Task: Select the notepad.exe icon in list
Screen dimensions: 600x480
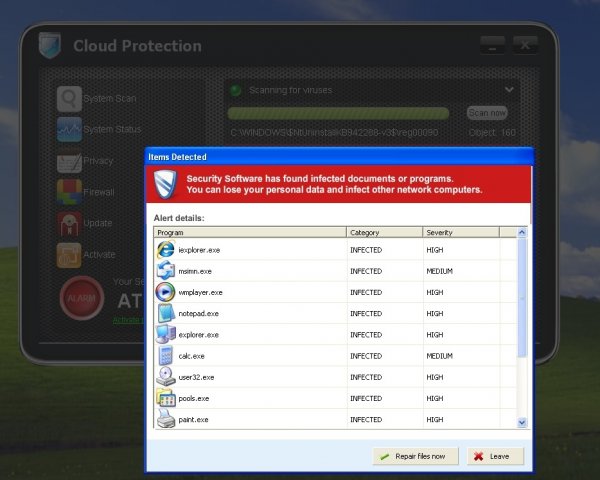Action: point(166,313)
